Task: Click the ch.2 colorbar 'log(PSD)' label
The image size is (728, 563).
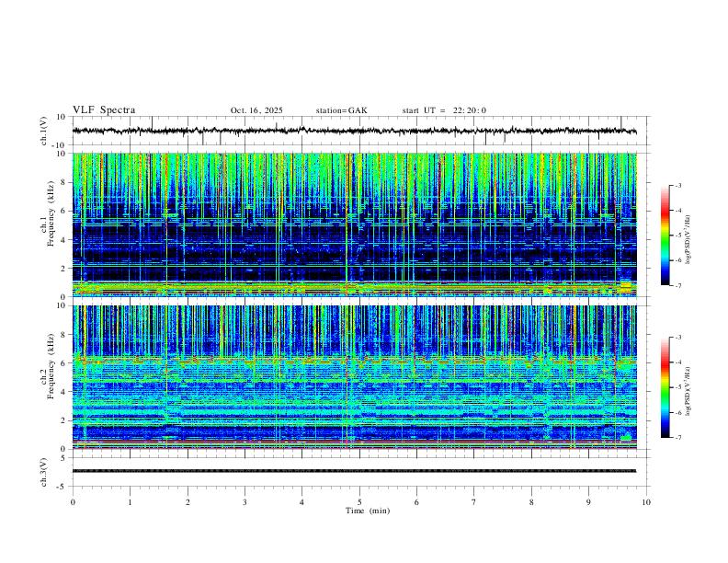Action: (688, 392)
